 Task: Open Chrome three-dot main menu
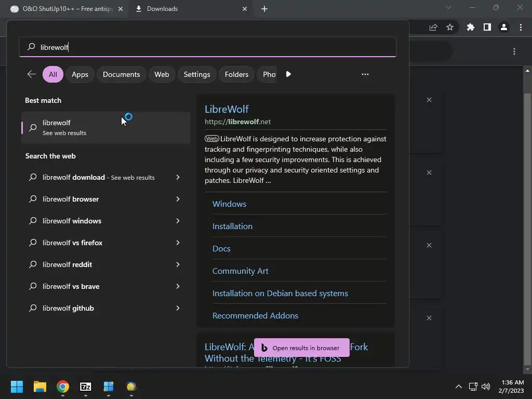pyautogui.click(x=521, y=27)
